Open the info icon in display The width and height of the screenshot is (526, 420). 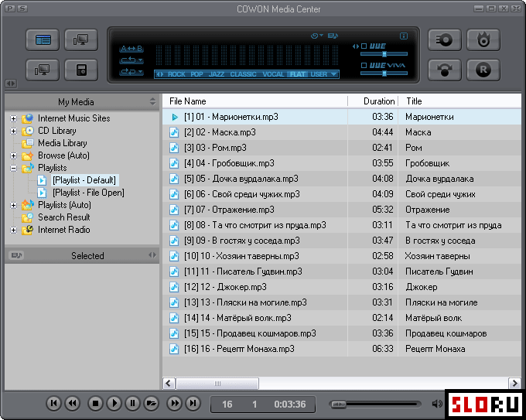[404, 36]
